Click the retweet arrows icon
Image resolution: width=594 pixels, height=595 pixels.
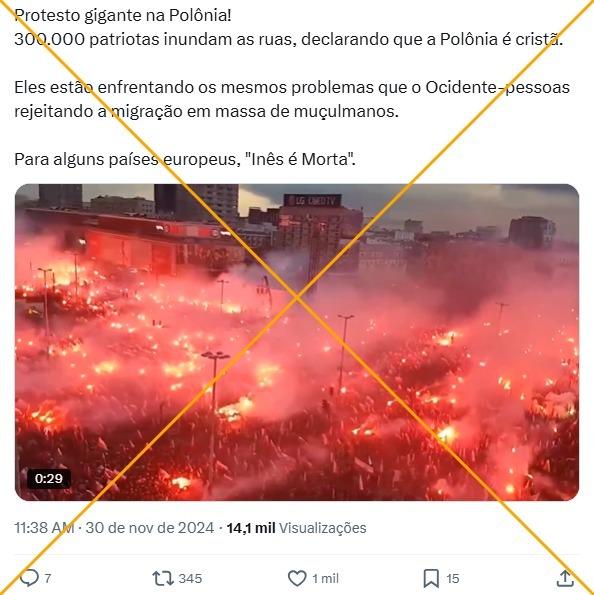click(163, 579)
